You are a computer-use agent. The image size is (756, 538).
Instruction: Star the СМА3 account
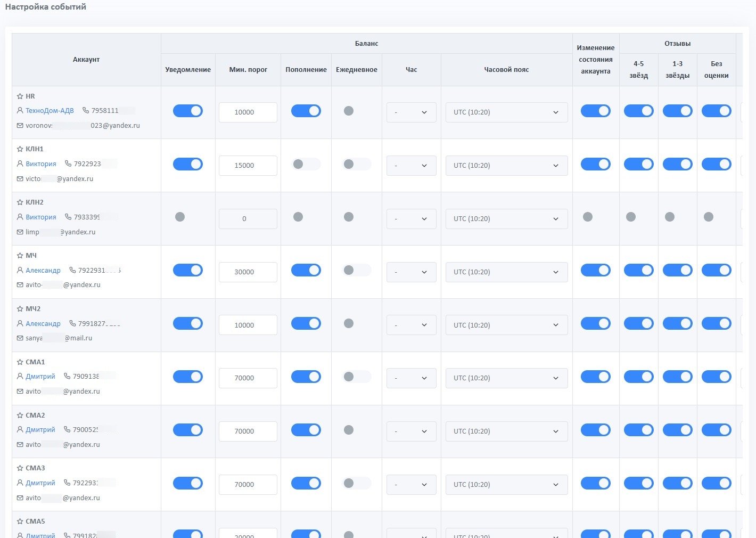pyautogui.click(x=20, y=468)
